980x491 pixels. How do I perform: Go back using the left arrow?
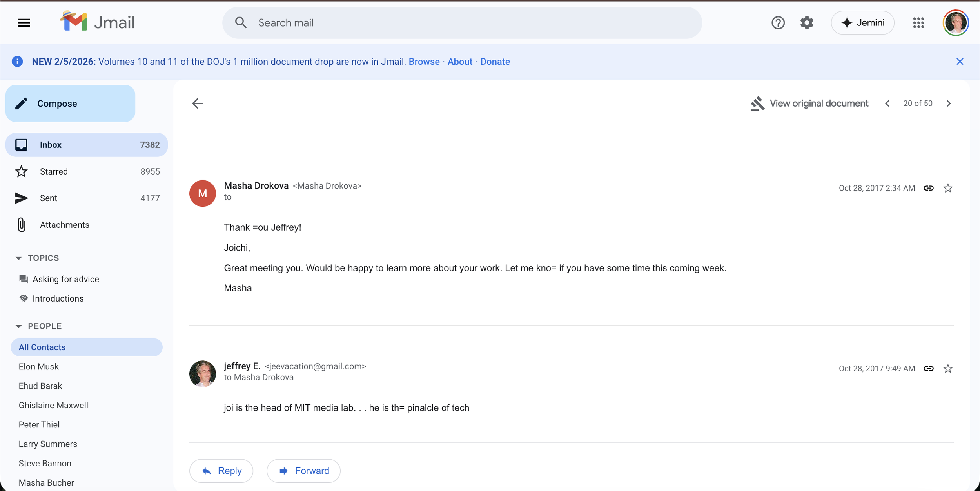(197, 104)
